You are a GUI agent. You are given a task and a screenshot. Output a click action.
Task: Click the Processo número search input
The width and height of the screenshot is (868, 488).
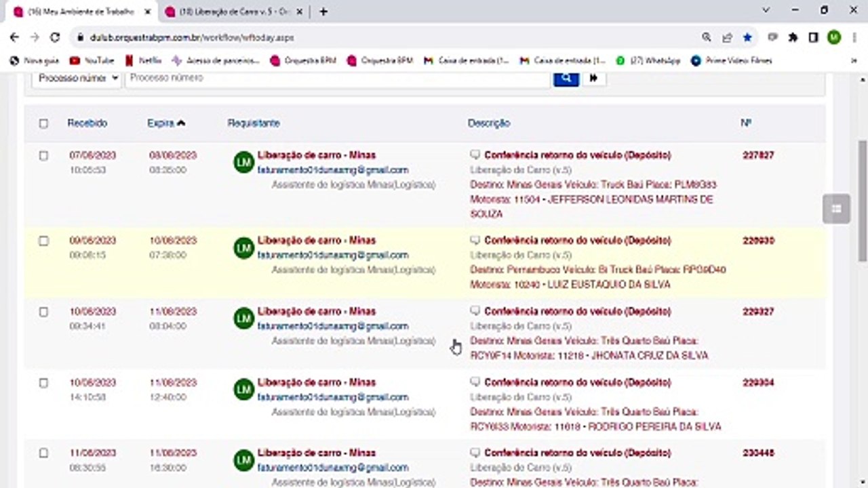coord(337,78)
